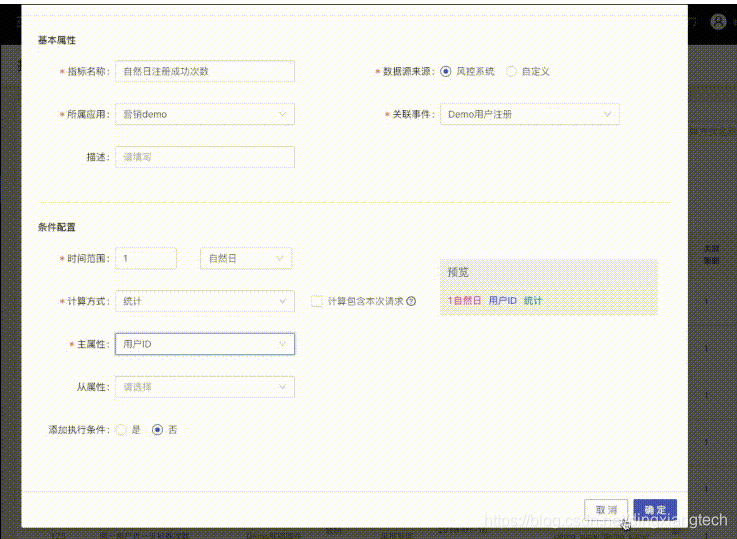Click the 统计 preview tag
Screen dimensions: 737x539
point(533,301)
